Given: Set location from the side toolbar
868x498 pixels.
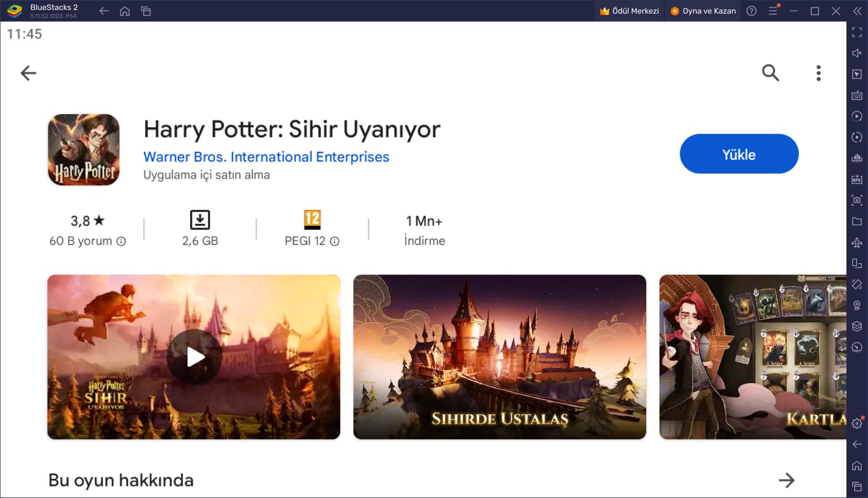Looking at the screenshot, I should [857, 305].
